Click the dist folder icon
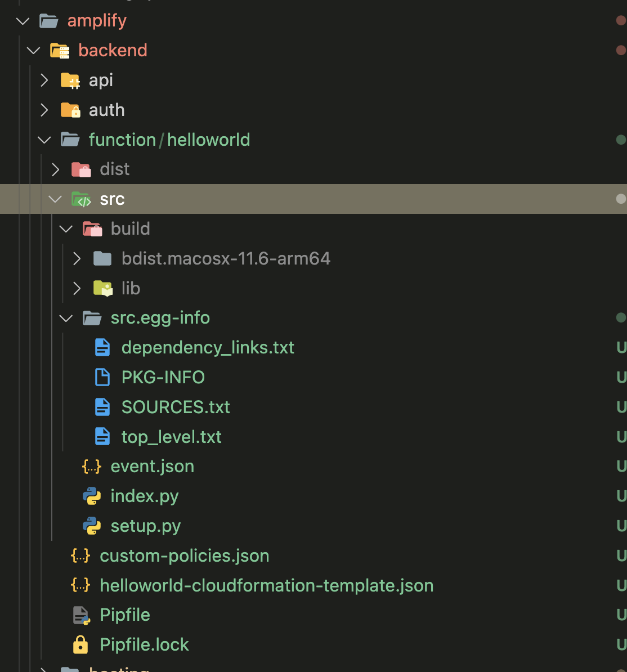Screen dimensions: 627x672 click(81, 169)
